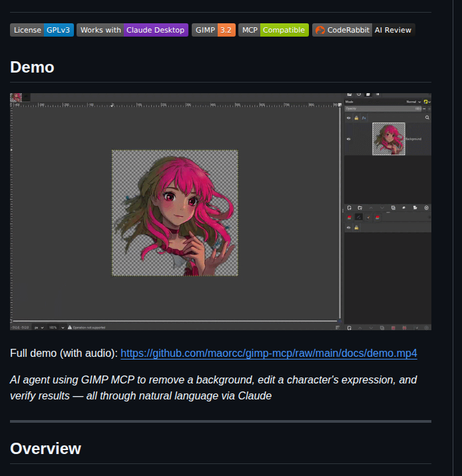The image size is (462, 476).
Task: Click the Opacity slider
Action: tap(383, 109)
